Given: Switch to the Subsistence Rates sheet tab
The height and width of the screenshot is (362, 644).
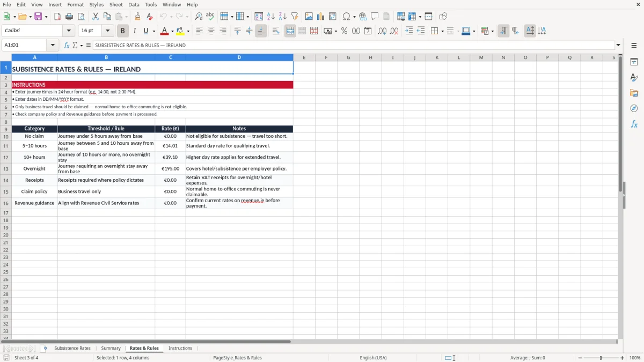Looking at the screenshot, I should point(72,348).
